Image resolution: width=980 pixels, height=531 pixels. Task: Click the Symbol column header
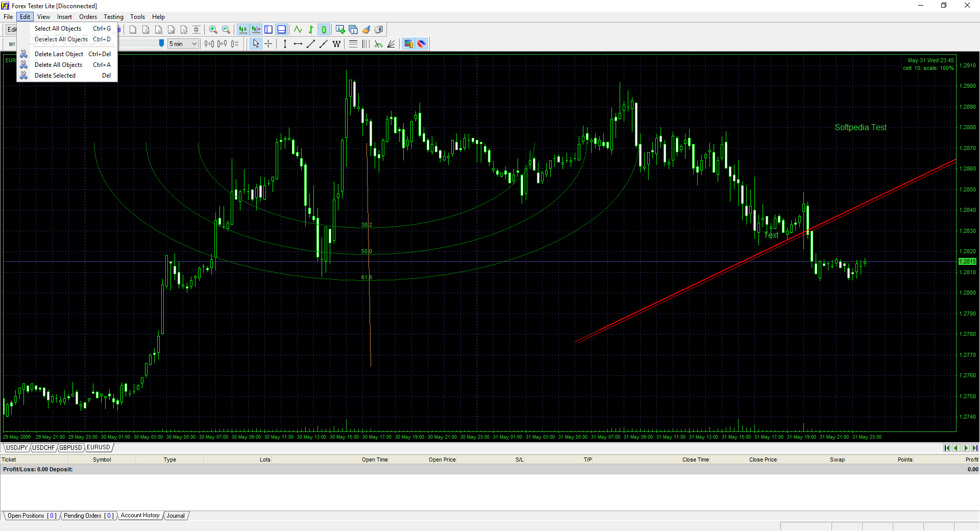(x=102, y=460)
